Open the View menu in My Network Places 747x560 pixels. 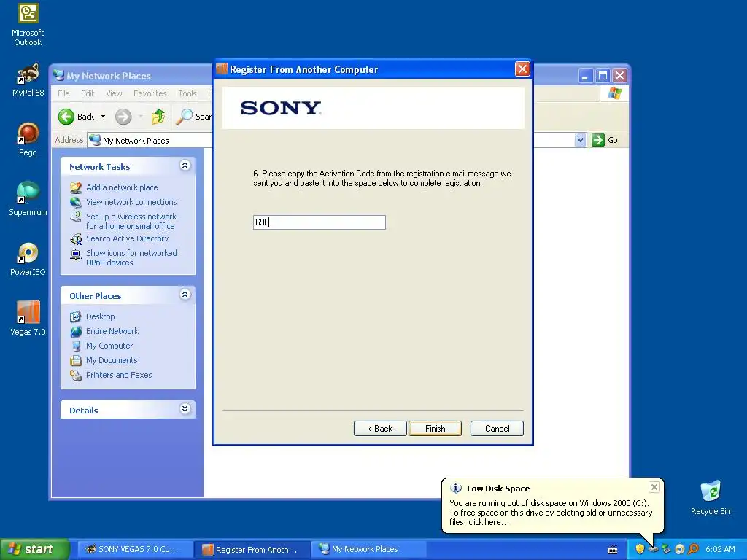click(114, 93)
